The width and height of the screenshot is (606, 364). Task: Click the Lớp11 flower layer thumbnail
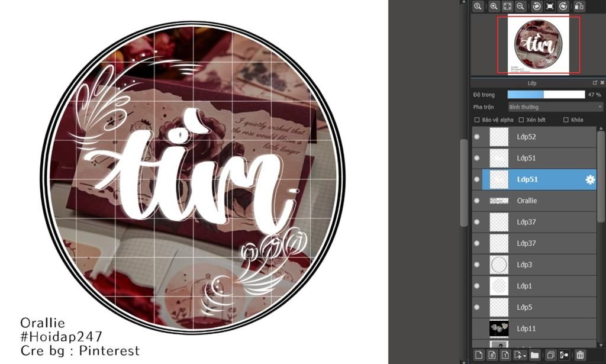tap(499, 328)
